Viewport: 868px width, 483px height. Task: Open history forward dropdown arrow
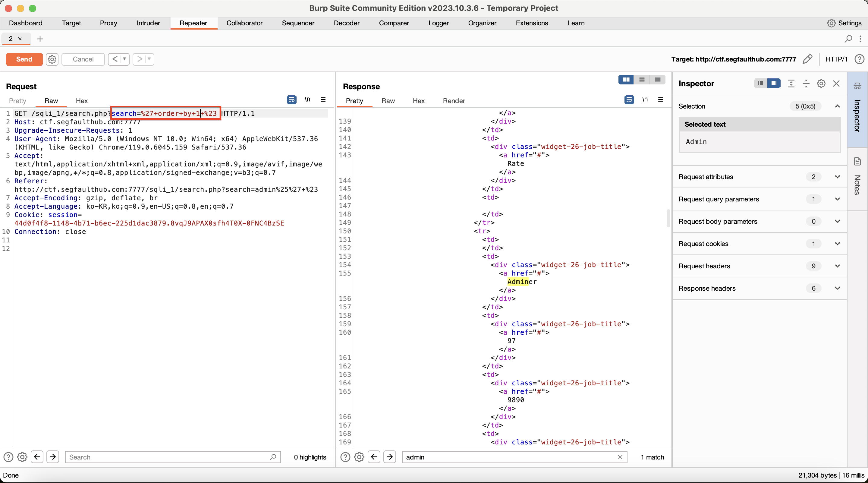pyautogui.click(x=149, y=59)
